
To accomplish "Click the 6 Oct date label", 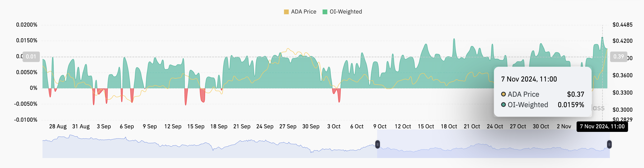I will click(357, 126).
